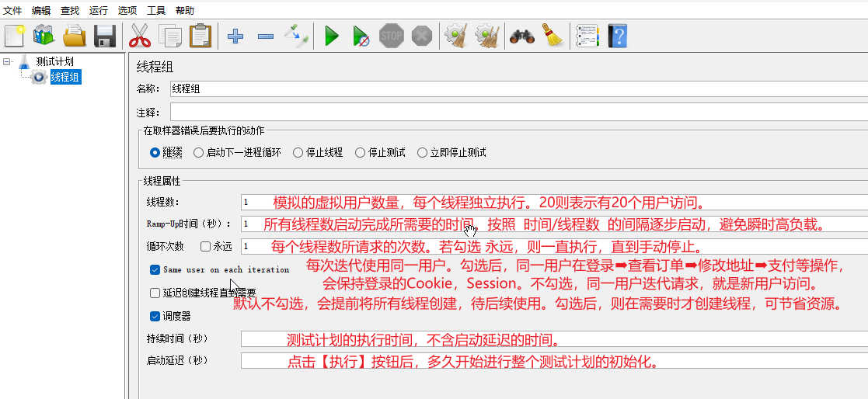Click the Ramp-Up时间 input field

[554, 224]
